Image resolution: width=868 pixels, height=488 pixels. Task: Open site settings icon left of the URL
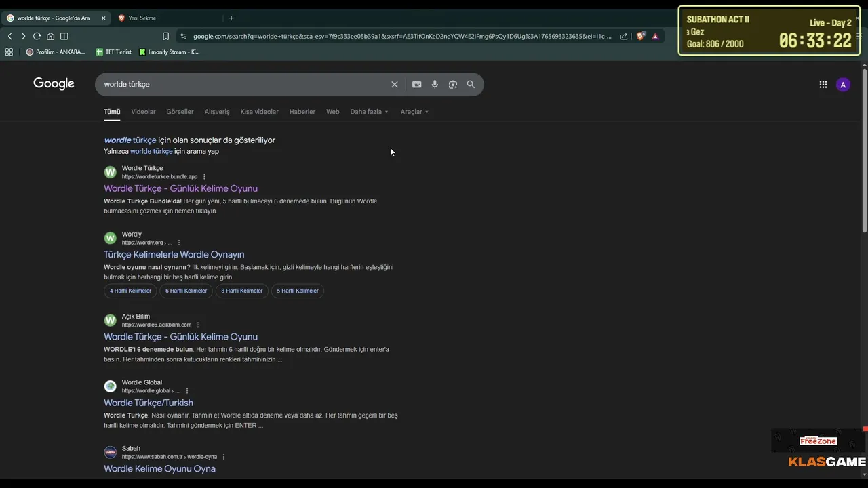[183, 36]
